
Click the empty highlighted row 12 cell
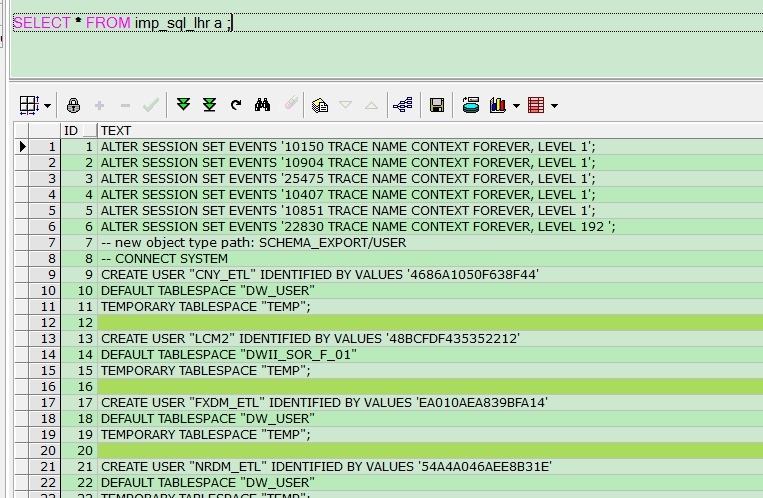point(400,323)
